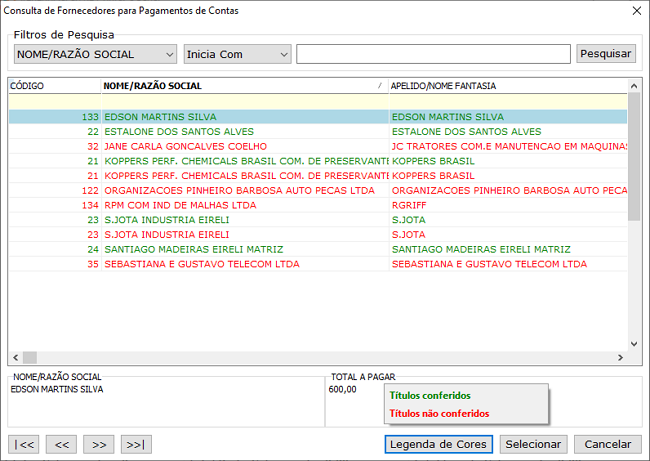Select the SEBASTIANA E GUSTAVO TELECOM row
The height and width of the screenshot is (461, 650).
245,264
